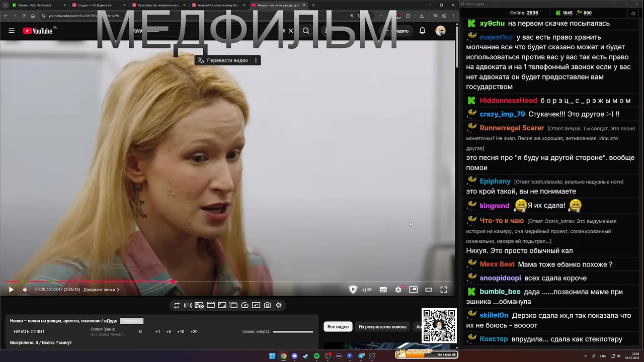Open YouTube hamburger guide menu
The image size is (644, 362).
coord(11,31)
